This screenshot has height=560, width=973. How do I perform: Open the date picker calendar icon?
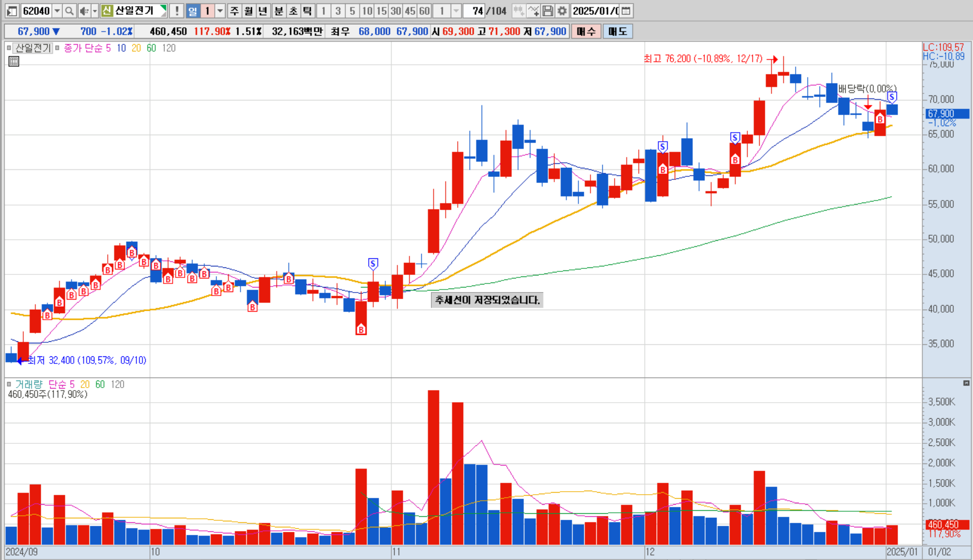click(x=626, y=11)
